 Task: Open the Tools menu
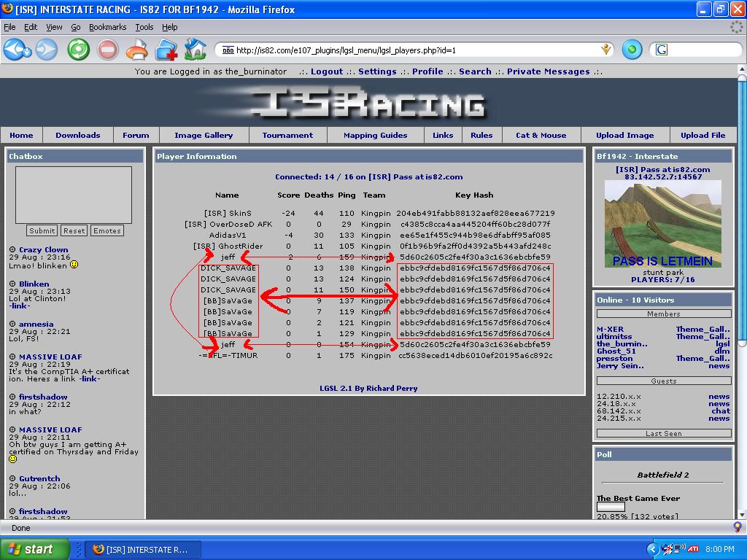[x=144, y=27]
